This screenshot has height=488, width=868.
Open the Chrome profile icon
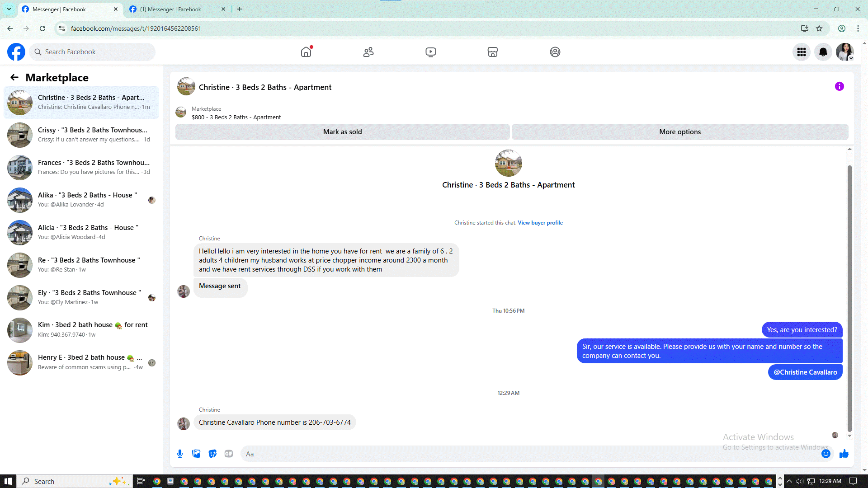click(842, 28)
